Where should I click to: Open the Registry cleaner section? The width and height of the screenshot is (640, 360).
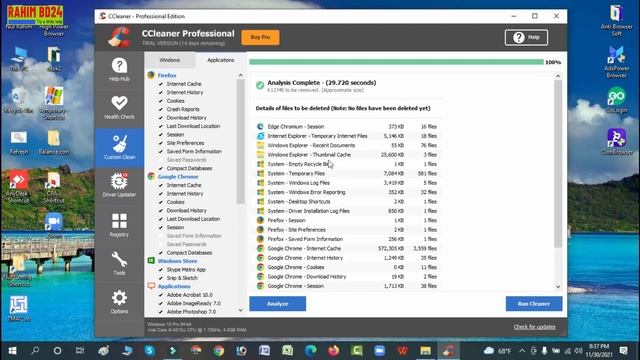pos(119,225)
